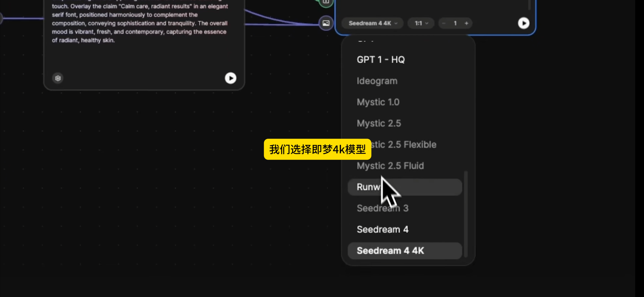Select GPT 1 - HQ model
The width and height of the screenshot is (644, 297).
coord(405,60)
